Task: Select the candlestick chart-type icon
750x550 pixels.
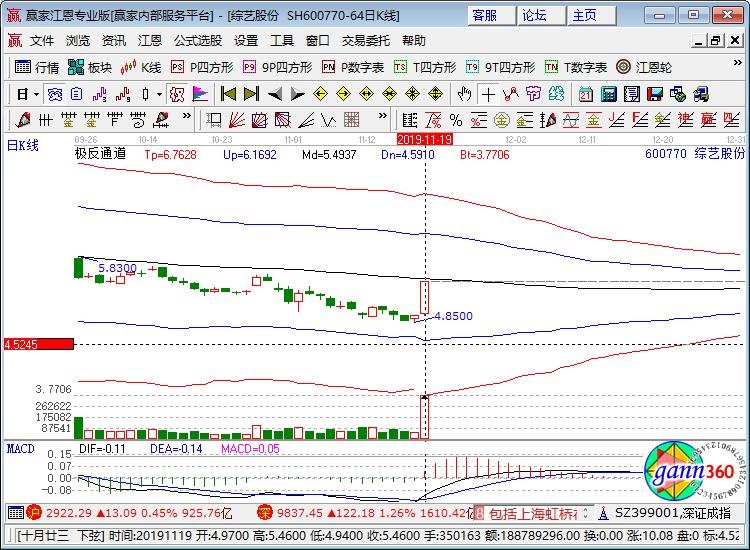Action: click(145, 94)
